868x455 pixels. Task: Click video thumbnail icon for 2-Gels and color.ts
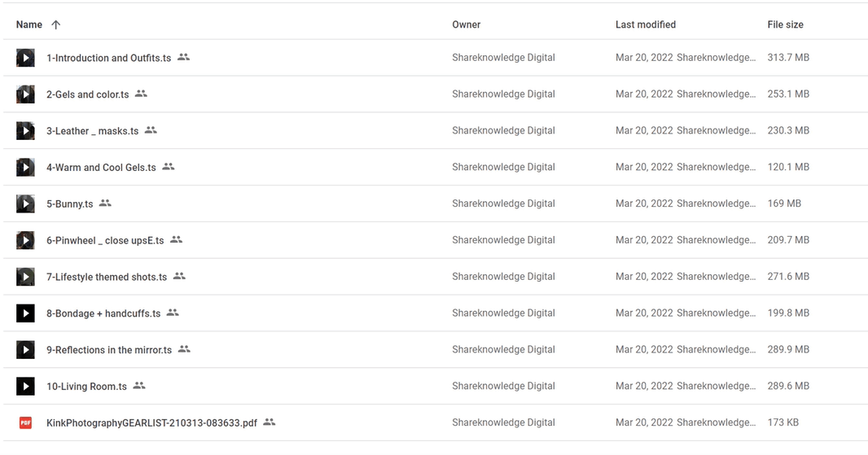25,94
